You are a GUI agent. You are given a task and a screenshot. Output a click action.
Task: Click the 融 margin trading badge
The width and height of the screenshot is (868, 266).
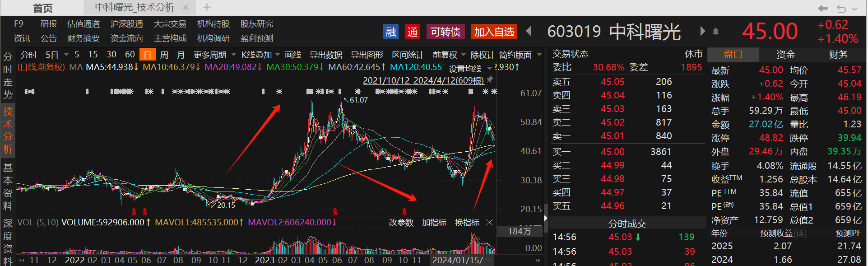pos(391,32)
